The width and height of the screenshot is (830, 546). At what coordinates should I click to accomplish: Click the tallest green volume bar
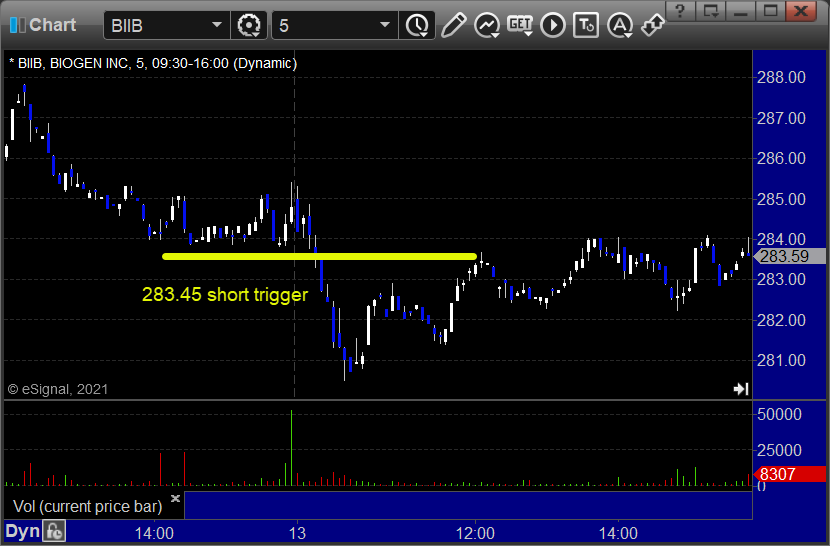[291, 447]
